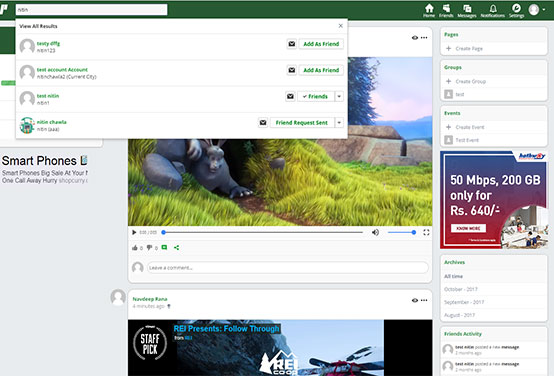Image resolution: width=554 pixels, height=376 pixels.
Task: Click testy dffg avatar thumbnail
Action: 27,46
